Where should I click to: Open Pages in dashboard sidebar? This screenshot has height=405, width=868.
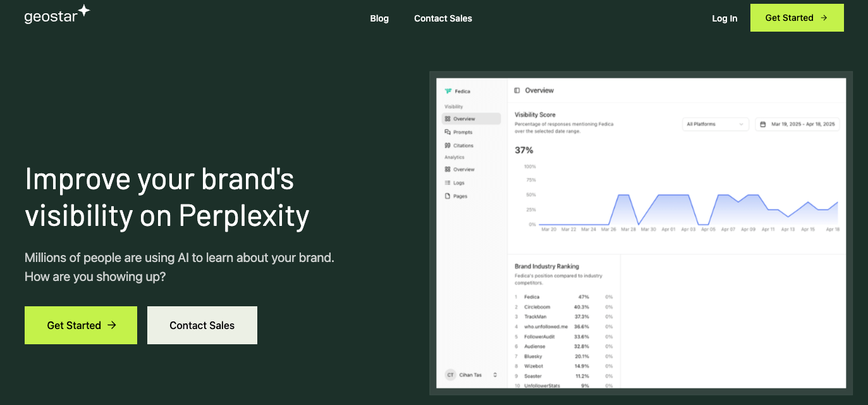471,196
